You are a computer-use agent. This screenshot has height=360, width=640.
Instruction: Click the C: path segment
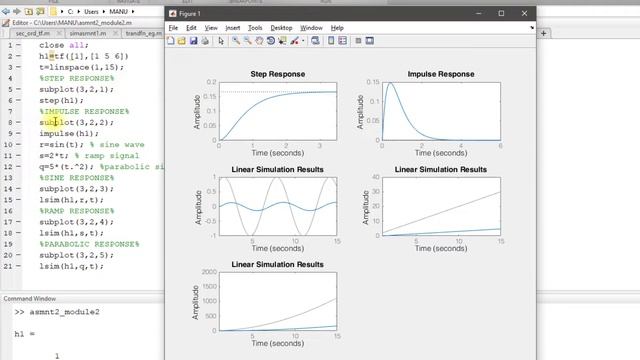tap(70, 11)
